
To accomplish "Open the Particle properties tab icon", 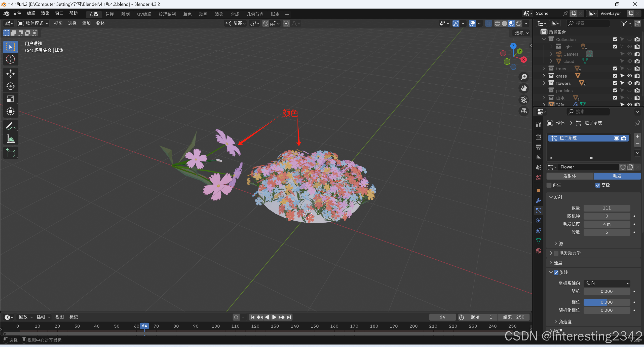I will tap(538, 211).
